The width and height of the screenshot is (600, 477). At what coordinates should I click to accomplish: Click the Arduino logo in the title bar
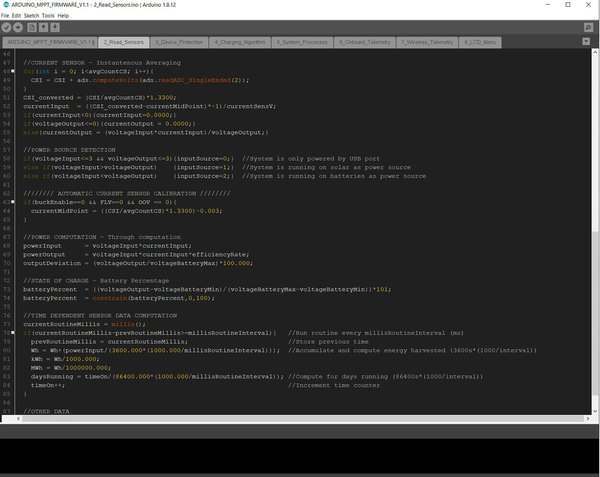pyautogui.click(x=6, y=5)
